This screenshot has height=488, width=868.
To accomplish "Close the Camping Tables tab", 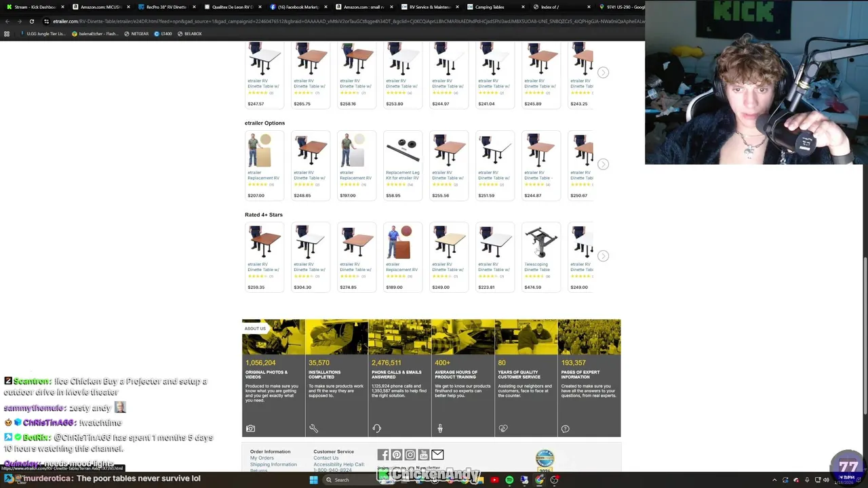I will [x=523, y=7].
